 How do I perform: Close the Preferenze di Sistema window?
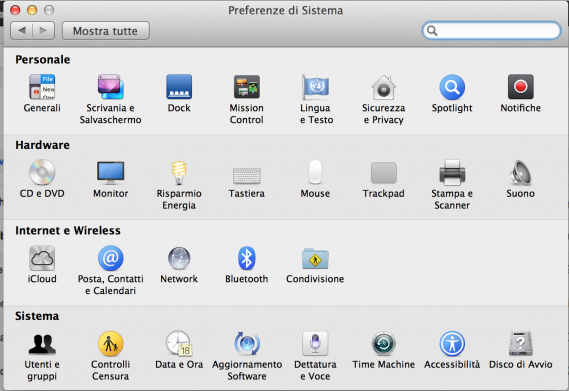click(15, 10)
